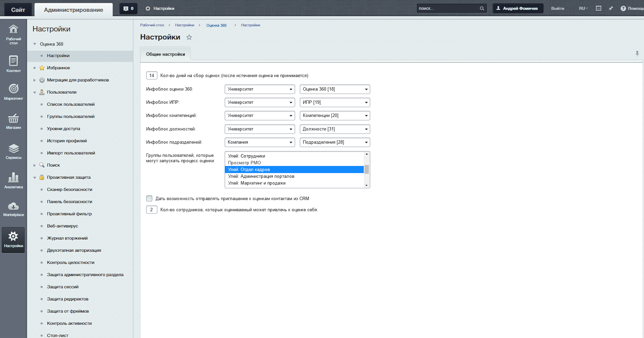Click the Миграции gear icon in tree

pyautogui.click(x=42, y=80)
